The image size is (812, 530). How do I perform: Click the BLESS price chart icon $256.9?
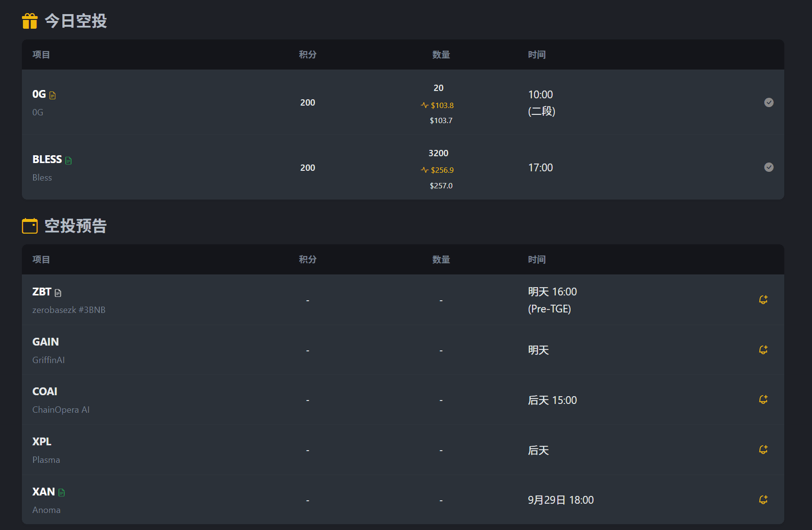click(x=424, y=170)
